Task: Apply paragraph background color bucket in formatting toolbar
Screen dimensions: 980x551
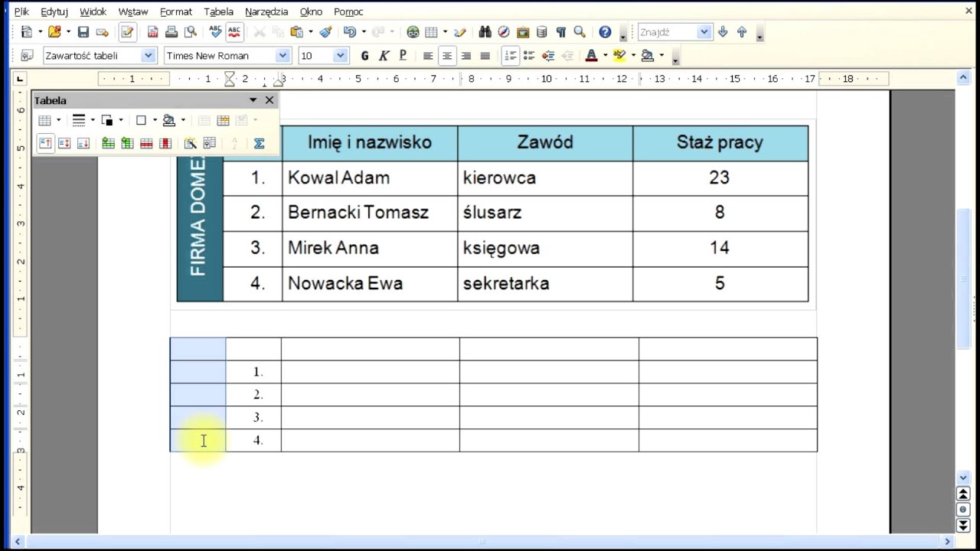Action: point(648,56)
